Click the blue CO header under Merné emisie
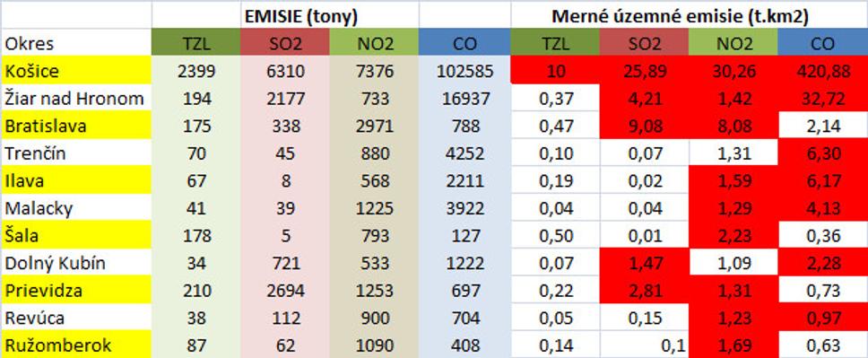This screenshot has width=868, height=358. pyautogui.click(x=822, y=43)
